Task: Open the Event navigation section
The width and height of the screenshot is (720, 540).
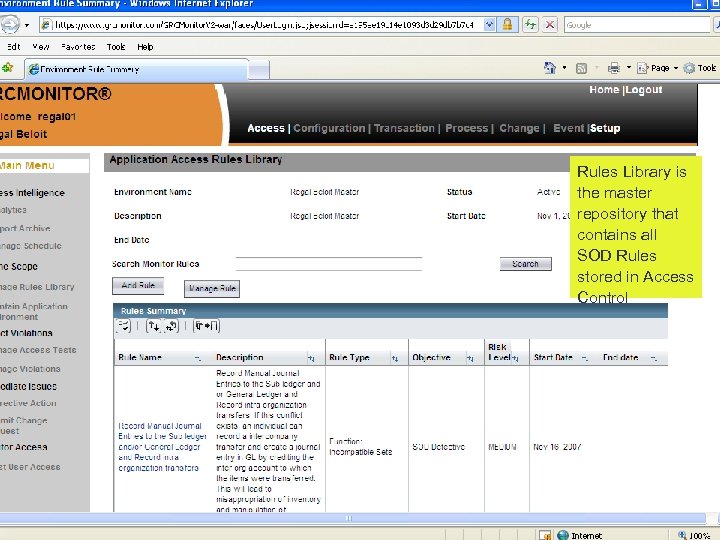Action: [x=568, y=128]
